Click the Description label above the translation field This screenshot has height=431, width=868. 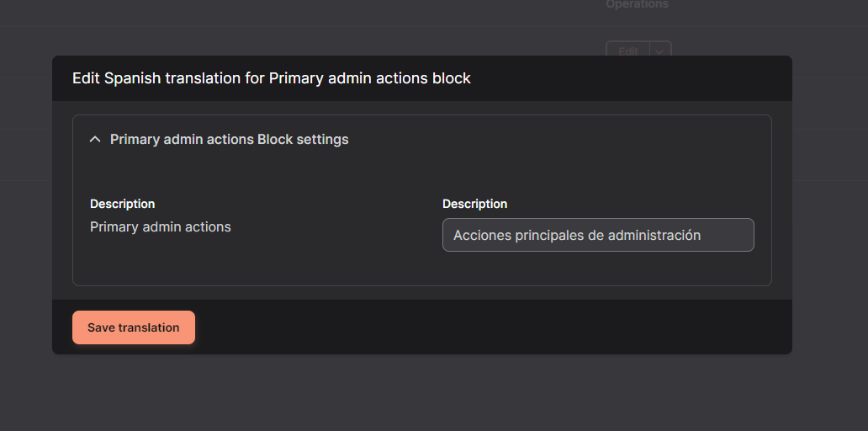pos(474,204)
